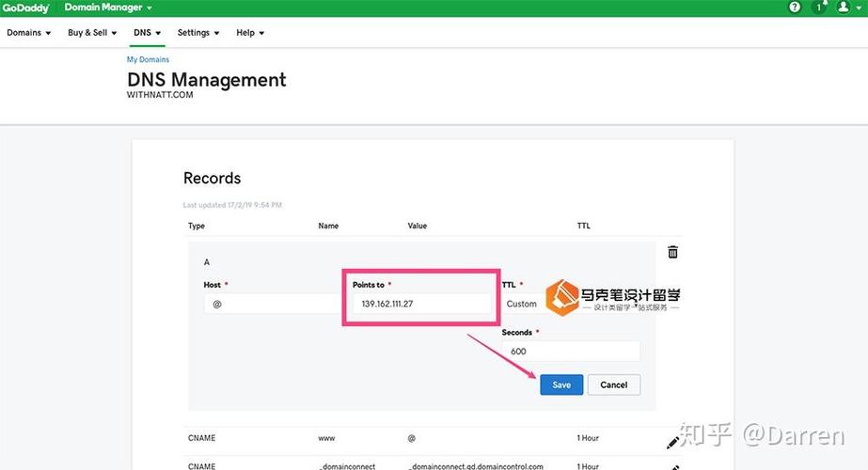Image resolution: width=868 pixels, height=470 pixels.
Task: Select the CNAME type cell of www row
Action: point(201,438)
